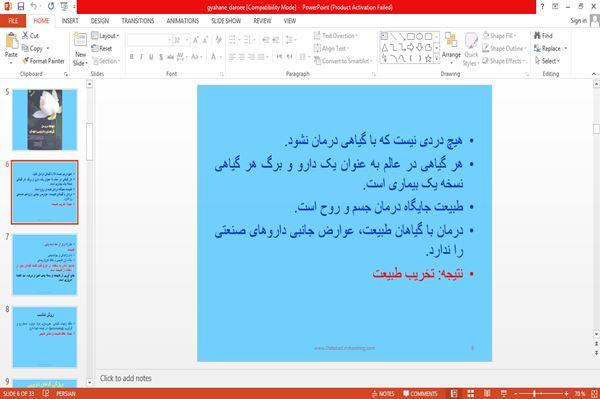The height and width of the screenshot is (399, 600).
Task: Switch to the INSERT tab
Action: (x=70, y=21)
